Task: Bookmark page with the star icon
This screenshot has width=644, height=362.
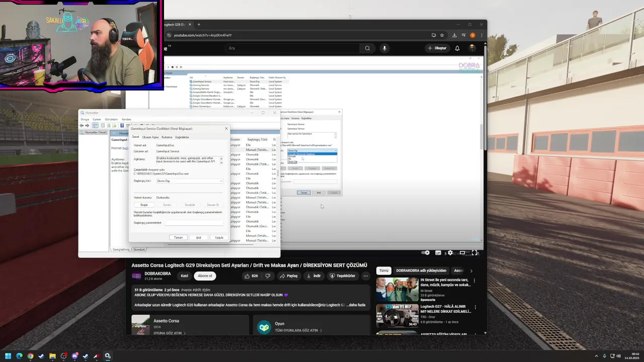Action: (442, 35)
